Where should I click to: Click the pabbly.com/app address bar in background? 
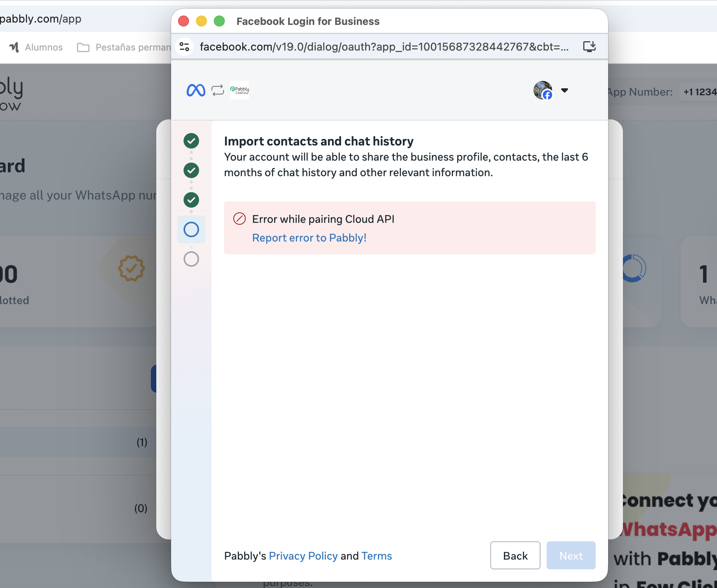tap(41, 19)
